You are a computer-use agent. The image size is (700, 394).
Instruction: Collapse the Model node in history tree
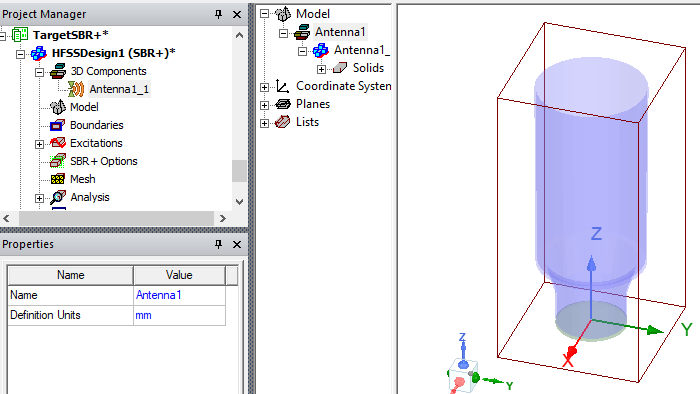pyautogui.click(x=264, y=14)
